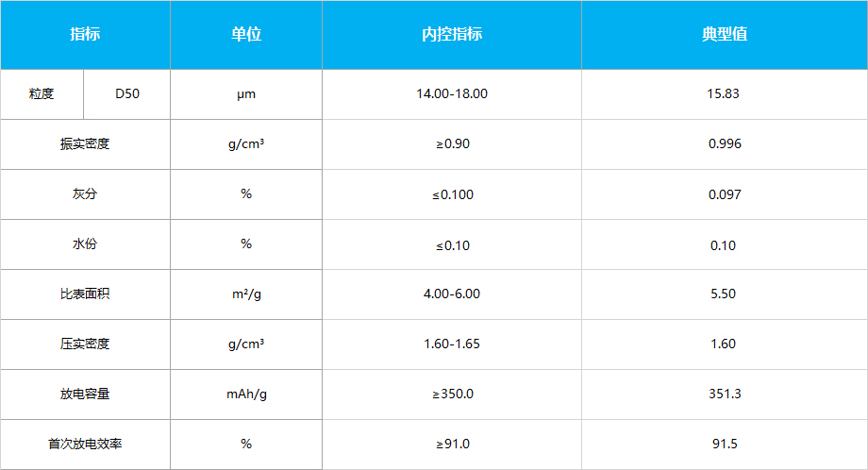Click the 指标 column header
Viewport: 868px width, 470px height.
click(x=85, y=34)
